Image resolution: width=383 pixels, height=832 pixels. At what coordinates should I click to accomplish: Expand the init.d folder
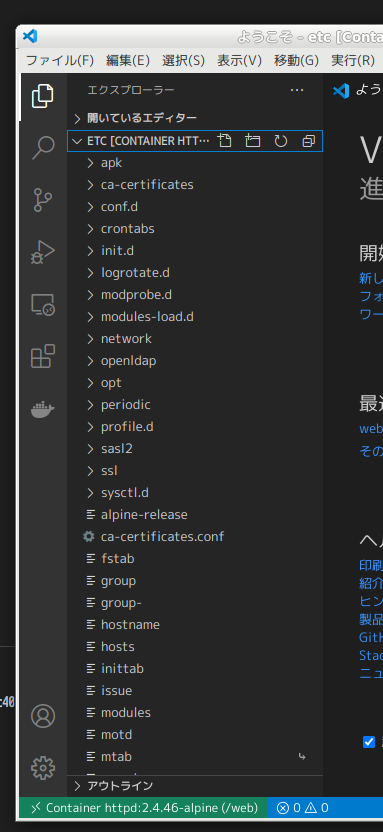point(195,250)
